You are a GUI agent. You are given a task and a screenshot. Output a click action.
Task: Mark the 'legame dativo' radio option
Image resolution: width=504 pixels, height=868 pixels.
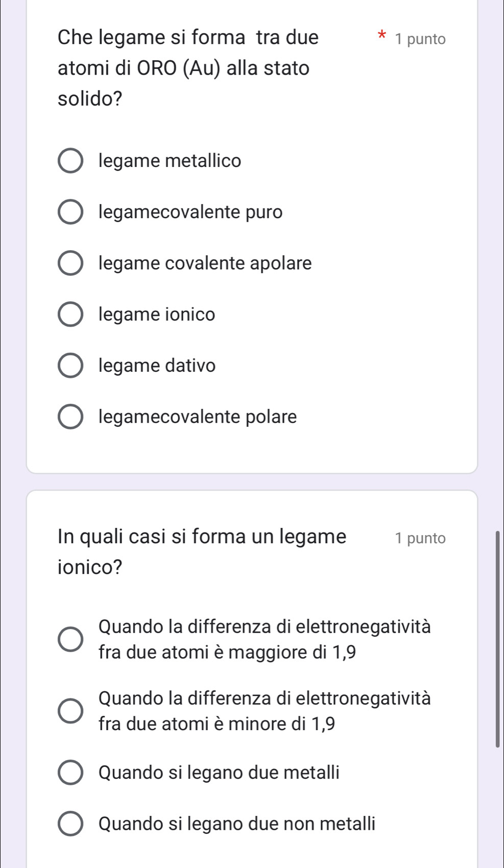(70, 366)
